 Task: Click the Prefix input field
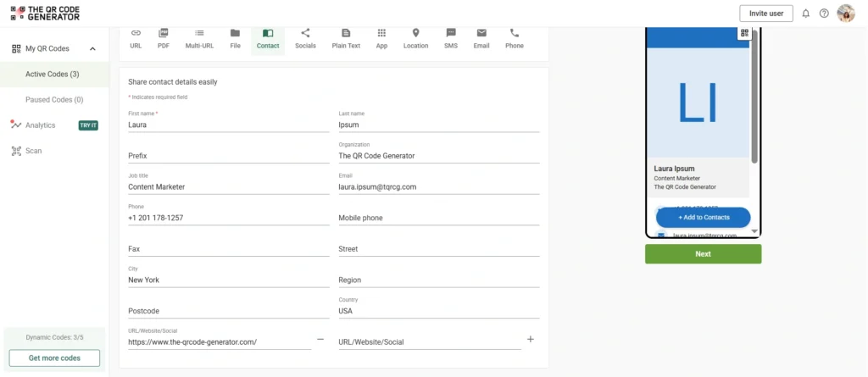point(229,156)
